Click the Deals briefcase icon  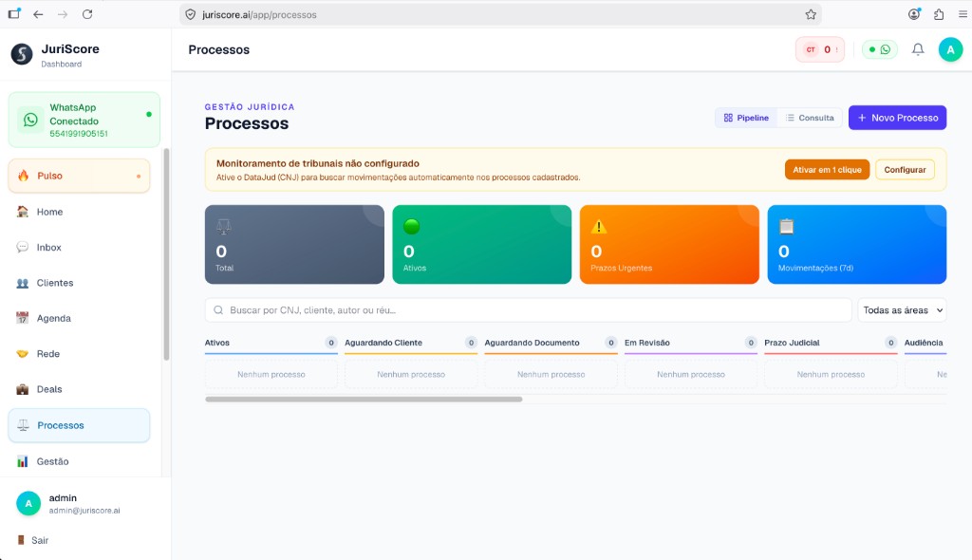point(23,389)
